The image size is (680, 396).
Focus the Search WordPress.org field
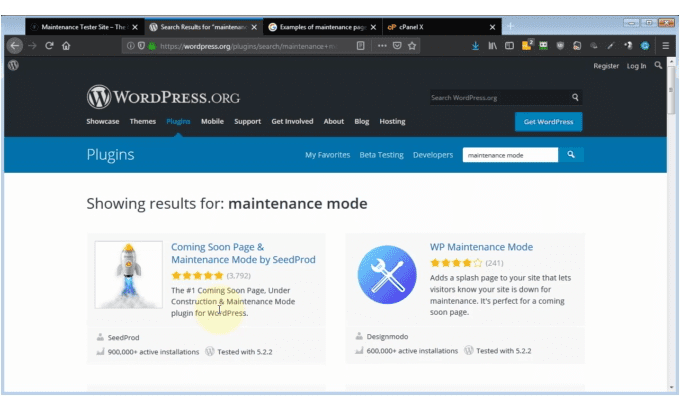[x=499, y=98]
